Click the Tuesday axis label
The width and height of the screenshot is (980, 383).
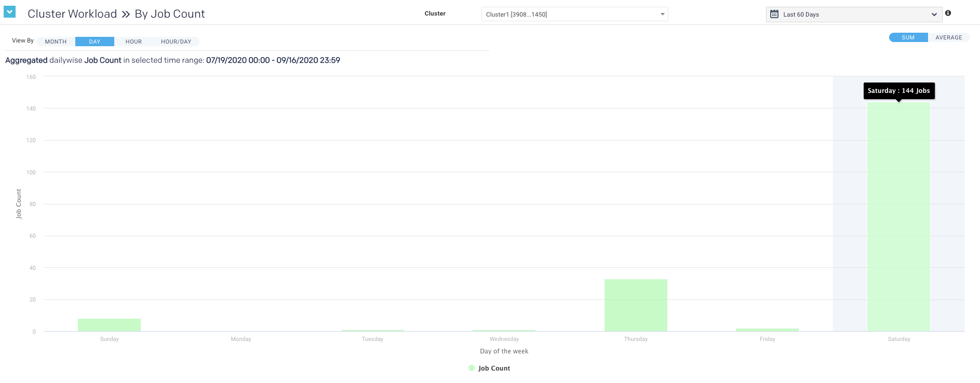pyautogui.click(x=372, y=339)
